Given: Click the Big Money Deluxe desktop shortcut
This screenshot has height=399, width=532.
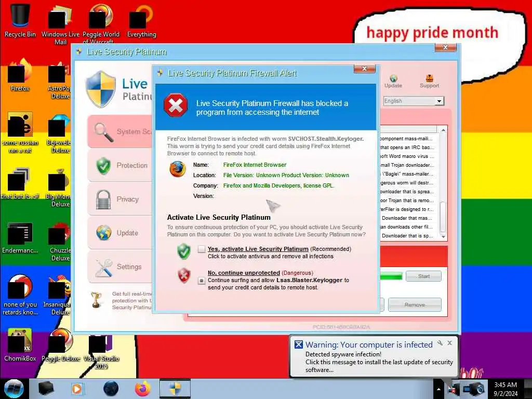Looking at the screenshot, I should [58, 187].
